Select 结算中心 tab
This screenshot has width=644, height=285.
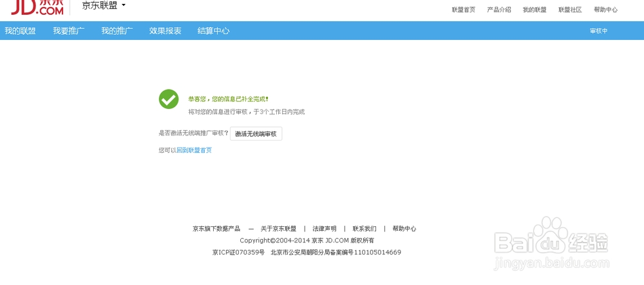tap(214, 31)
